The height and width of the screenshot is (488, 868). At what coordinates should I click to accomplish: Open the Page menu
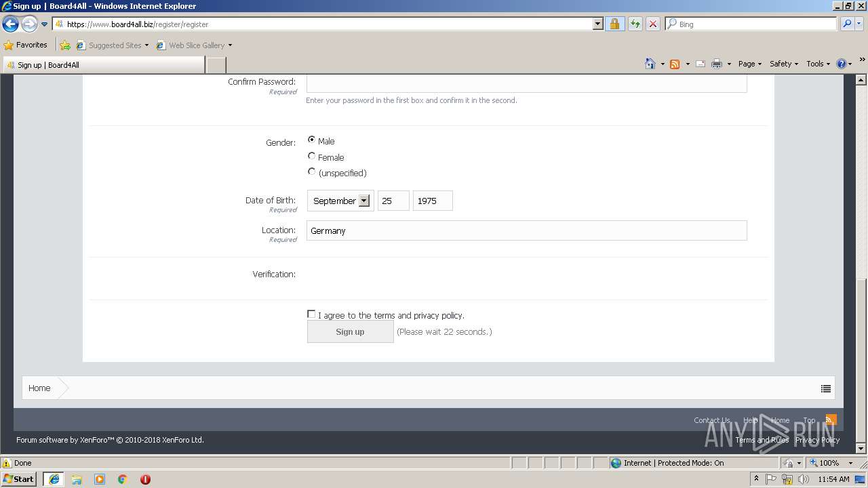pyautogui.click(x=750, y=64)
